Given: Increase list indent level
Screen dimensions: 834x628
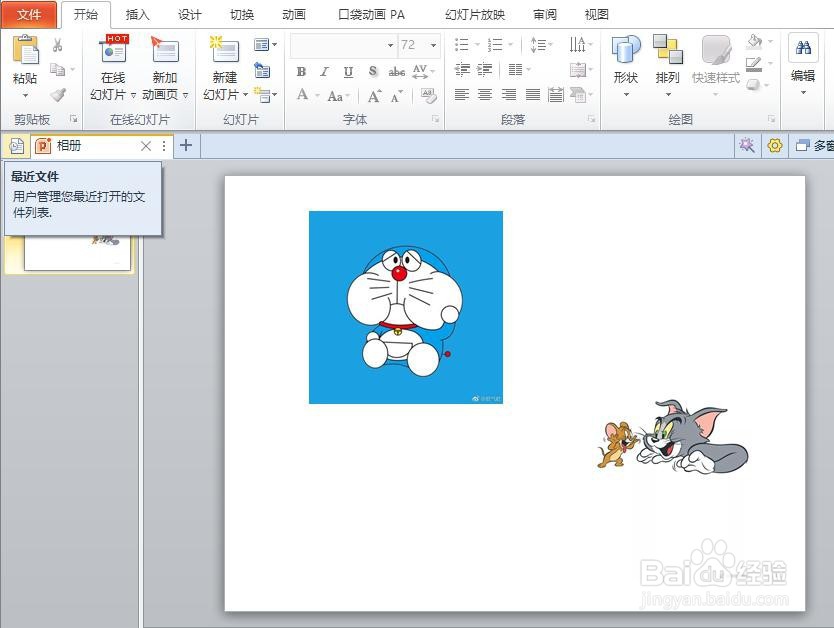Looking at the screenshot, I should point(485,69).
